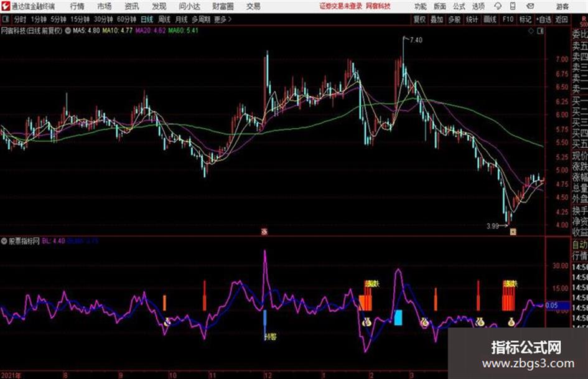588x379 pixels.
Task: Open the 资讯 menu
Action: [132, 6]
